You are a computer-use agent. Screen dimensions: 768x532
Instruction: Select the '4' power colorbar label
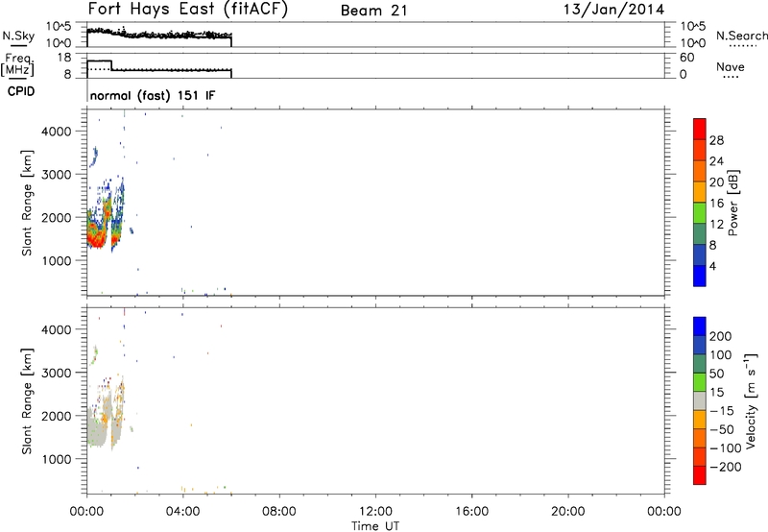click(712, 267)
